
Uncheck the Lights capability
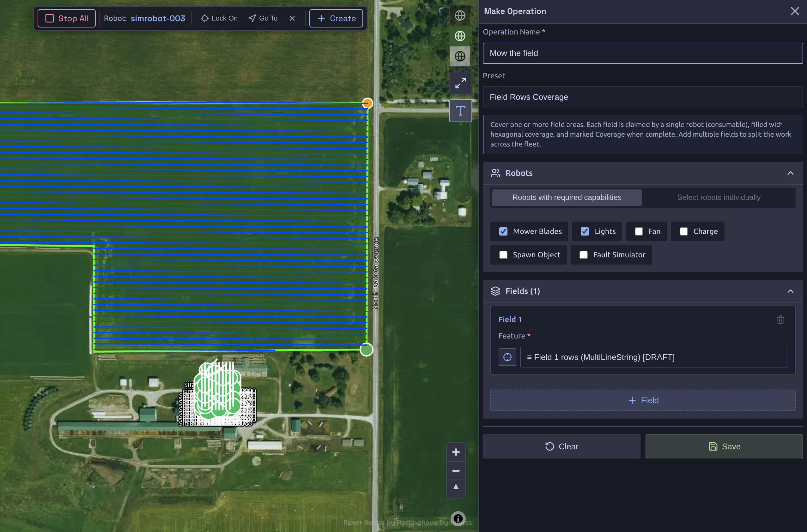[585, 231]
